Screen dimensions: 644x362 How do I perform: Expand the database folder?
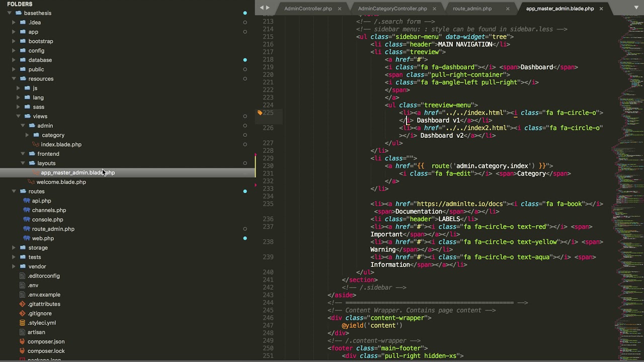[x=14, y=60]
